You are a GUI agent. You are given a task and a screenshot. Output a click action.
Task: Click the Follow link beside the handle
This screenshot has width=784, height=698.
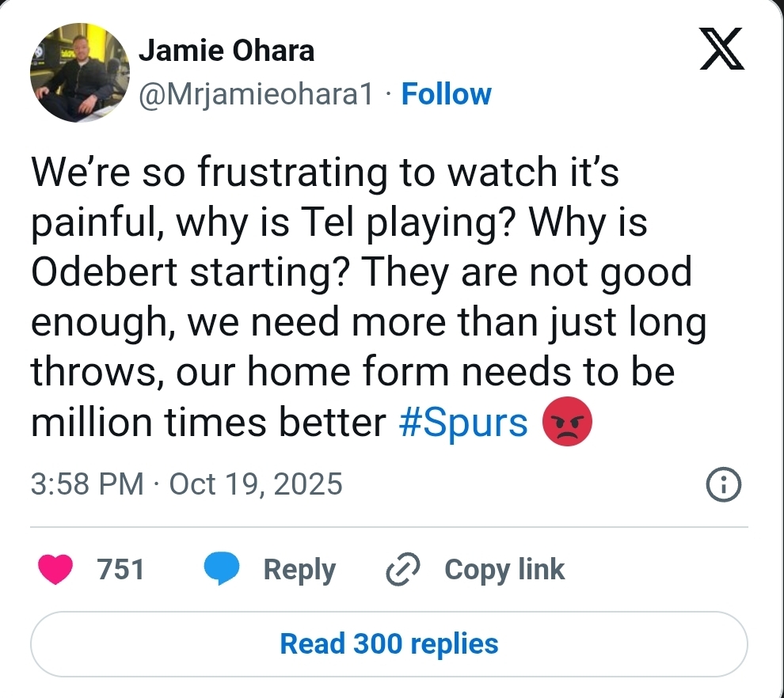446,94
